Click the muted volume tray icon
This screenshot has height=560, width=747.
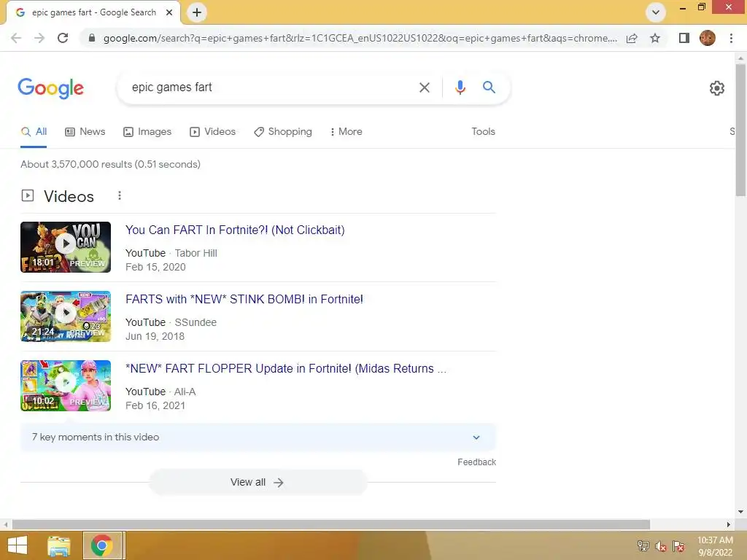[660, 546]
